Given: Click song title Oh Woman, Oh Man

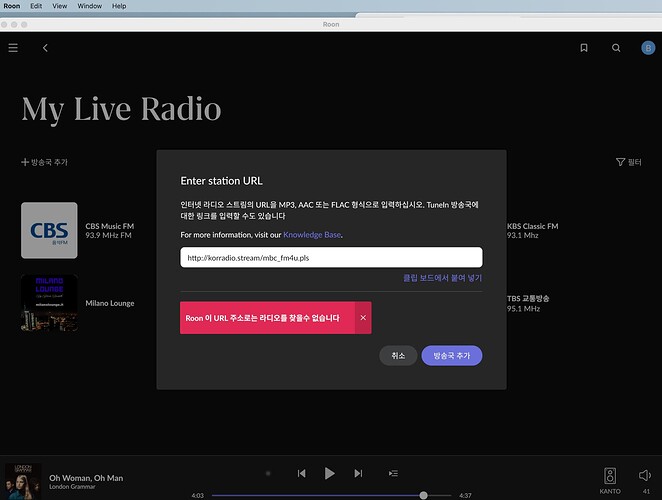Looking at the screenshot, I should [x=86, y=478].
